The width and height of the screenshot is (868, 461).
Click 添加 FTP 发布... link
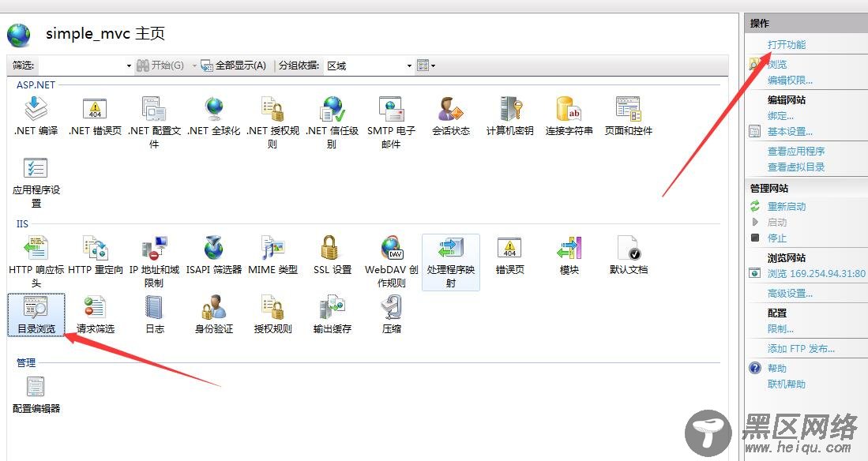point(801,349)
